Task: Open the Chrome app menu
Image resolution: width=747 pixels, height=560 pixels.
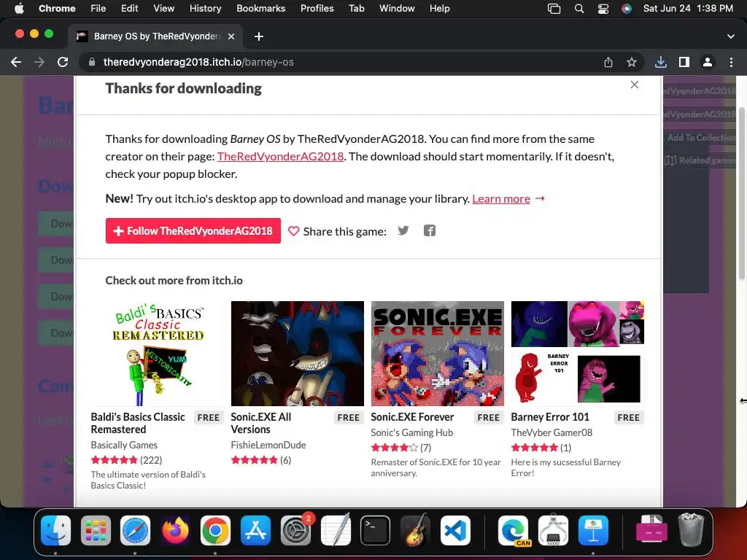Action: (x=57, y=8)
